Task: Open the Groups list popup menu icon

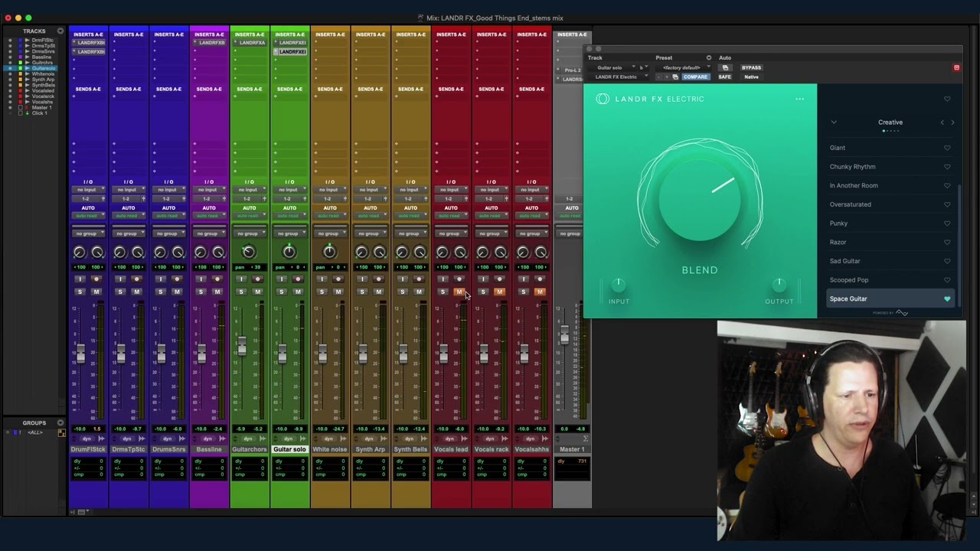Action: pyautogui.click(x=60, y=422)
